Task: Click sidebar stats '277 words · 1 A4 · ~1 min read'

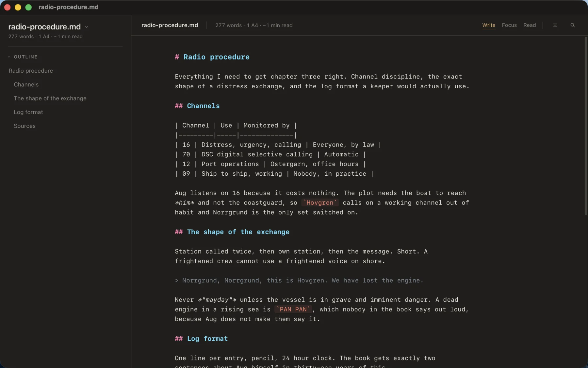Action: pyautogui.click(x=45, y=37)
